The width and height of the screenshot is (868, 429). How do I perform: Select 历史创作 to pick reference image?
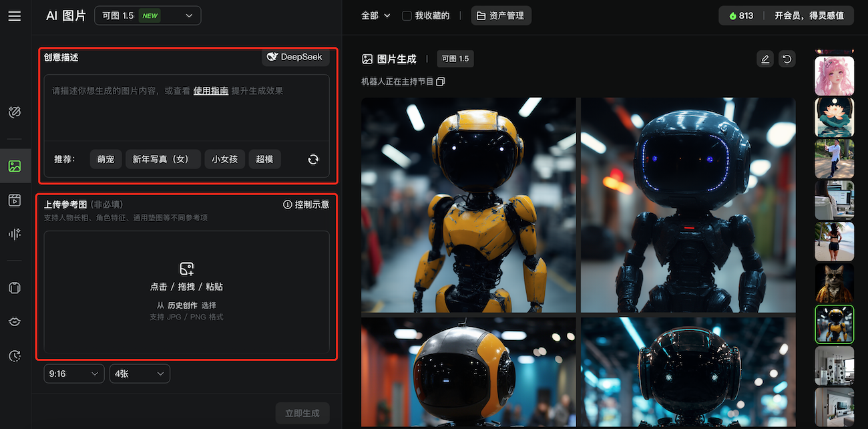tap(182, 305)
